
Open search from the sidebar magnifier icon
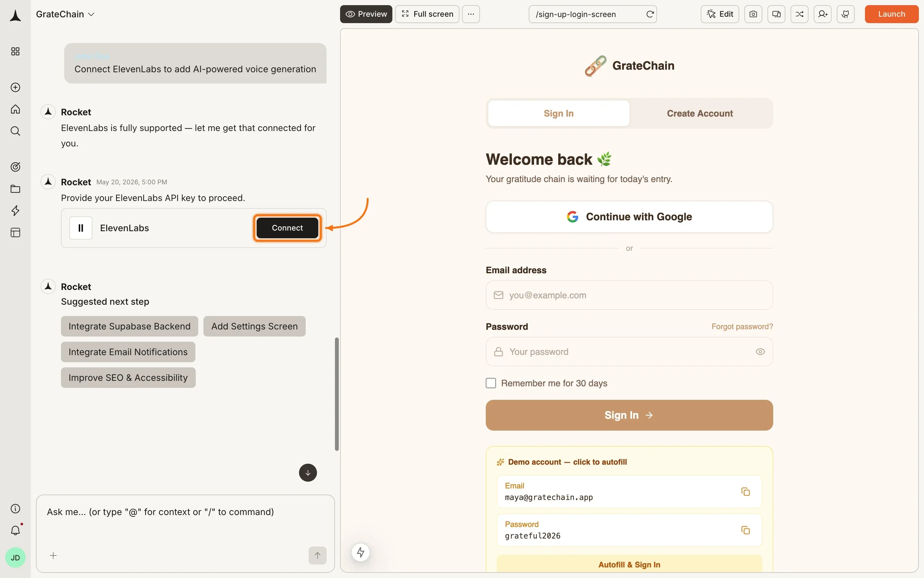[15, 131]
